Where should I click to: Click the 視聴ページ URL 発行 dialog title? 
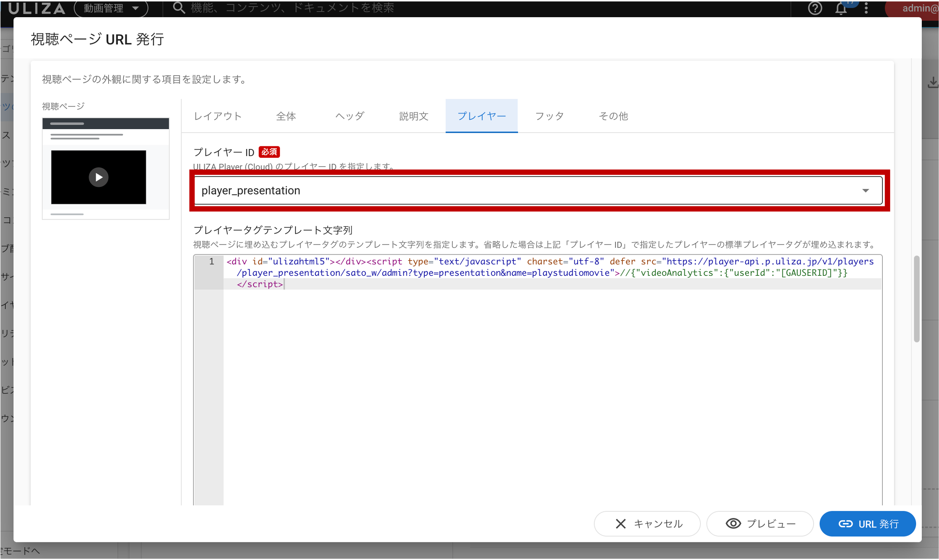[x=97, y=39]
